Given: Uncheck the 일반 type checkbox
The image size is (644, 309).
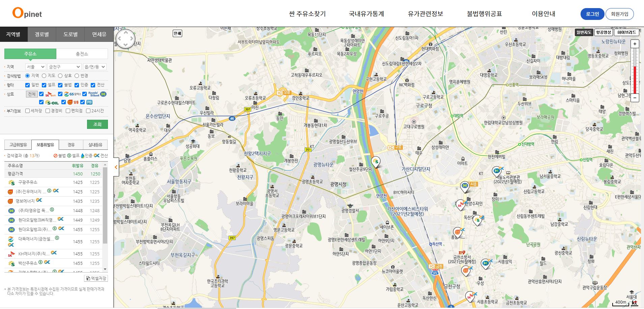Looking at the screenshot, I should click(28, 85).
